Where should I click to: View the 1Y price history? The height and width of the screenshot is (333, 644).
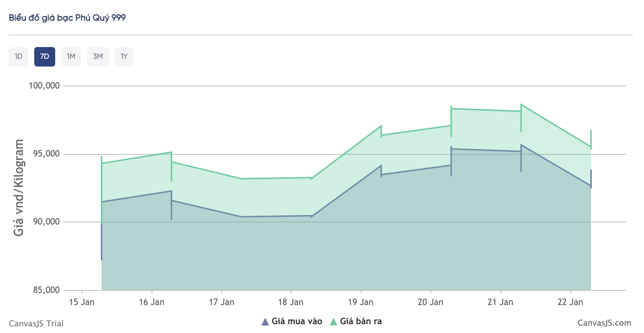coord(124,57)
